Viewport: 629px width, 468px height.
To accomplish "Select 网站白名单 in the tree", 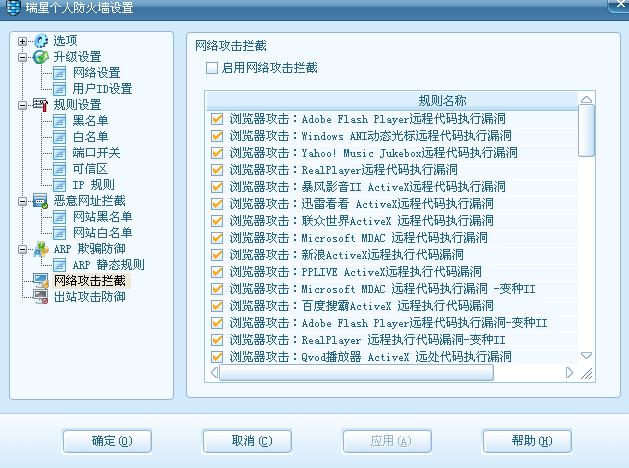I will point(102,233).
